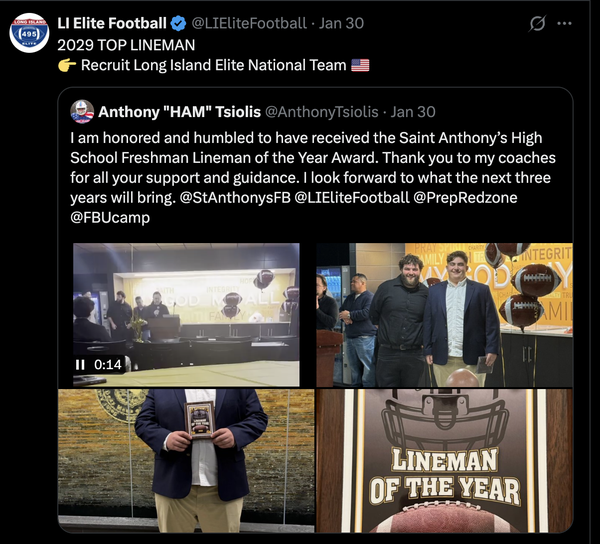This screenshot has height=544, width=600.
Task: Open the three-dot more options menu
Action: (564, 23)
